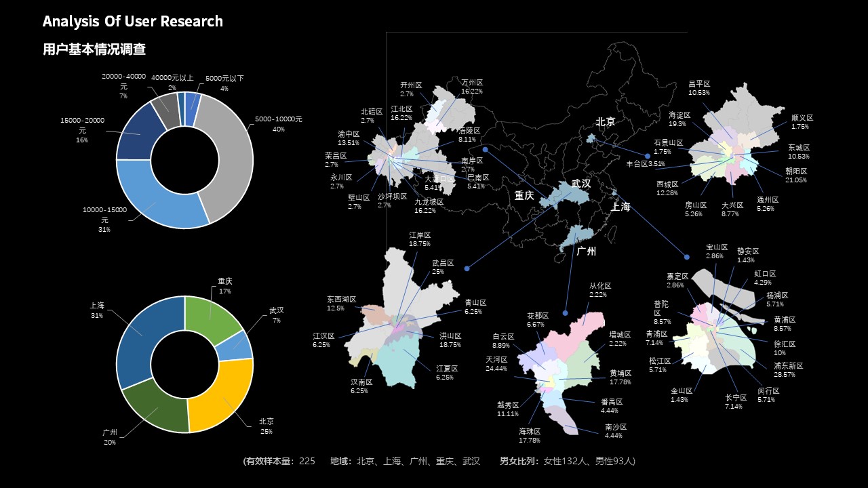This screenshot has width=868, height=488.
Task: Select the '黄埔区 17.78%' district label
Action: 620,378
